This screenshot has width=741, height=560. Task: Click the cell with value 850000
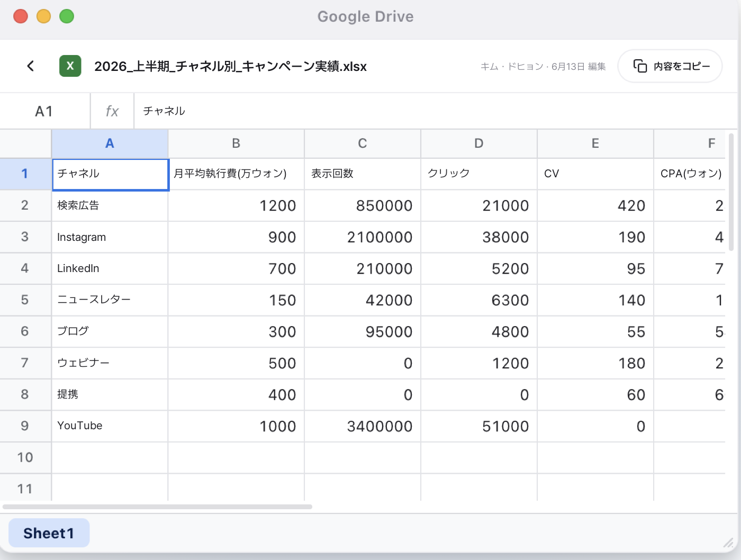363,205
